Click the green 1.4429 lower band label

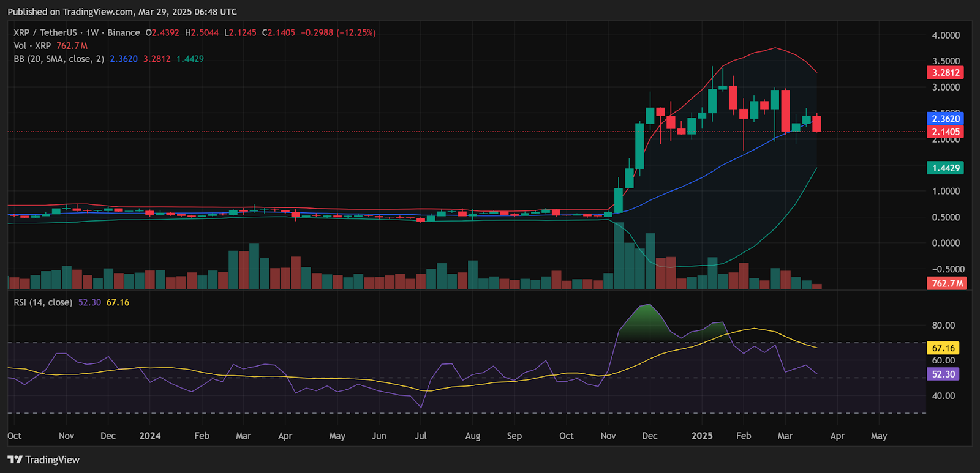coord(945,168)
